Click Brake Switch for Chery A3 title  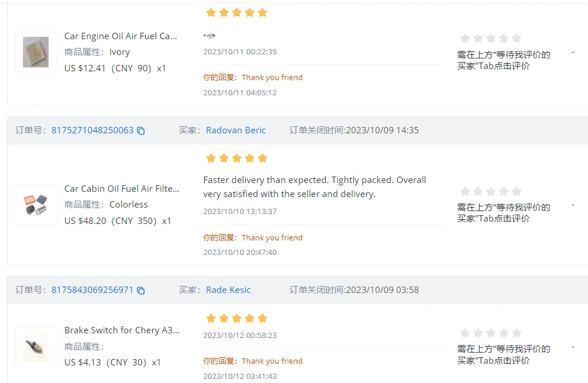(122, 330)
